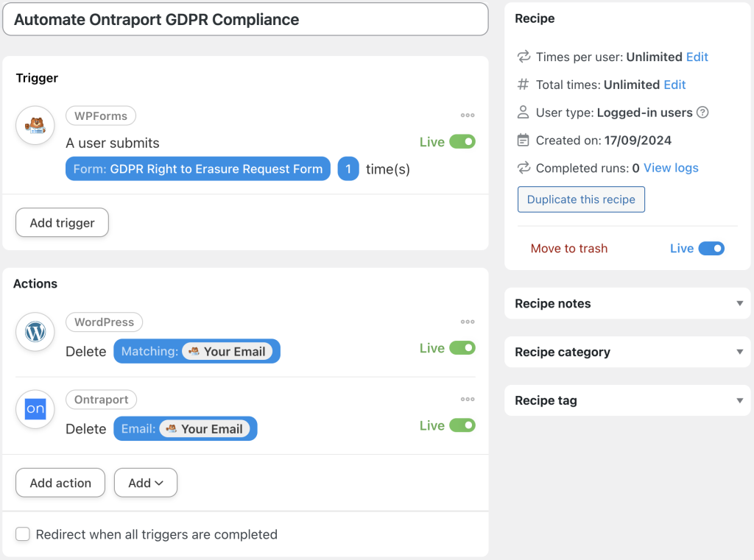The width and height of the screenshot is (754, 560).
Task: Open the Add dropdown beside Add action
Action: pyautogui.click(x=145, y=483)
